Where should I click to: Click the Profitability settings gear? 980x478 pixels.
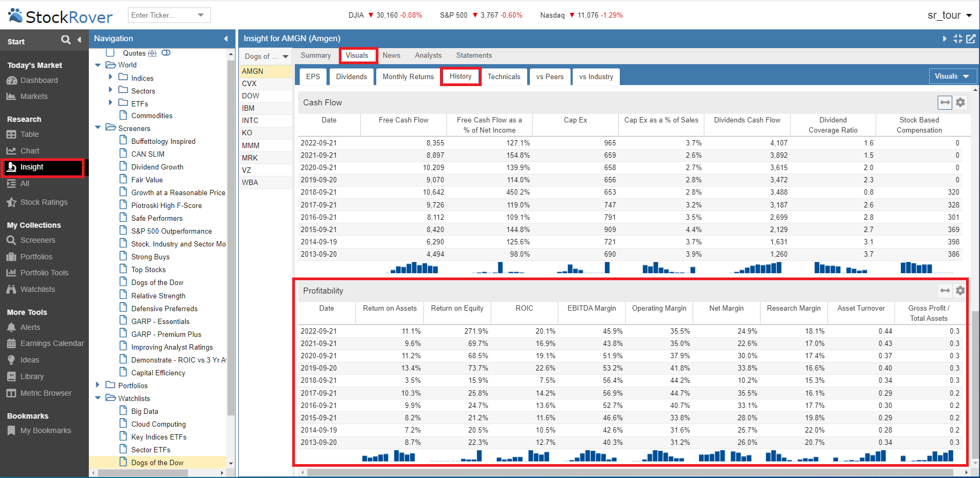[961, 290]
